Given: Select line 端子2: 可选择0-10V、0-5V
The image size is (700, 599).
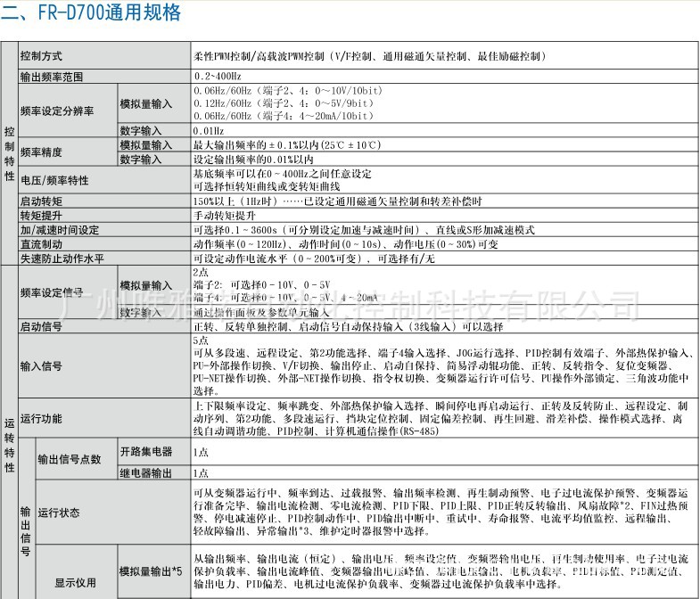Looking at the screenshot, I should (x=261, y=284).
